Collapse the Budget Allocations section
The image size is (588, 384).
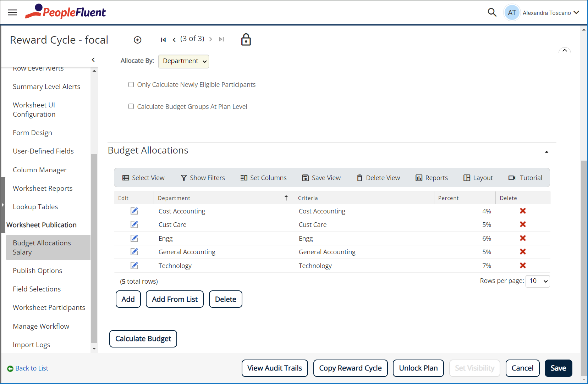coord(546,151)
